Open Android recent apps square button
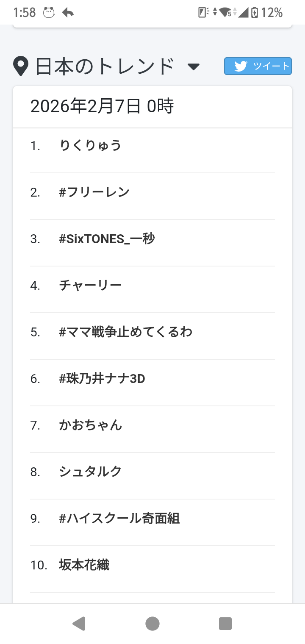The image size is (305, 644). point(225,624)
